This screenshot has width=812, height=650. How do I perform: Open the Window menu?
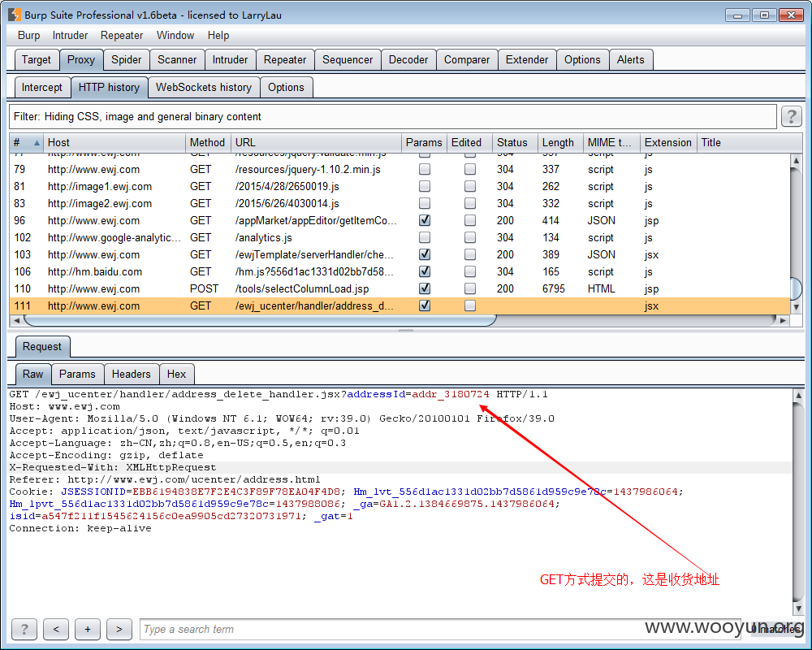pos(175,35)
